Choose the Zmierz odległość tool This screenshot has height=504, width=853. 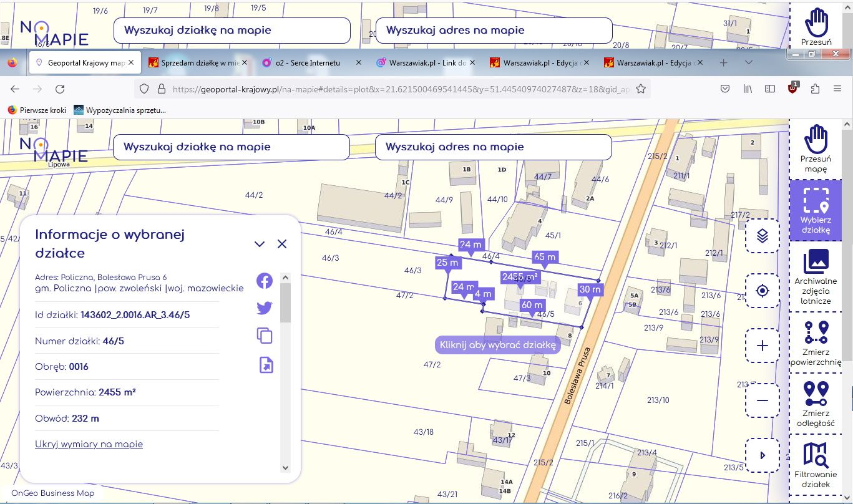coord(816,404)
